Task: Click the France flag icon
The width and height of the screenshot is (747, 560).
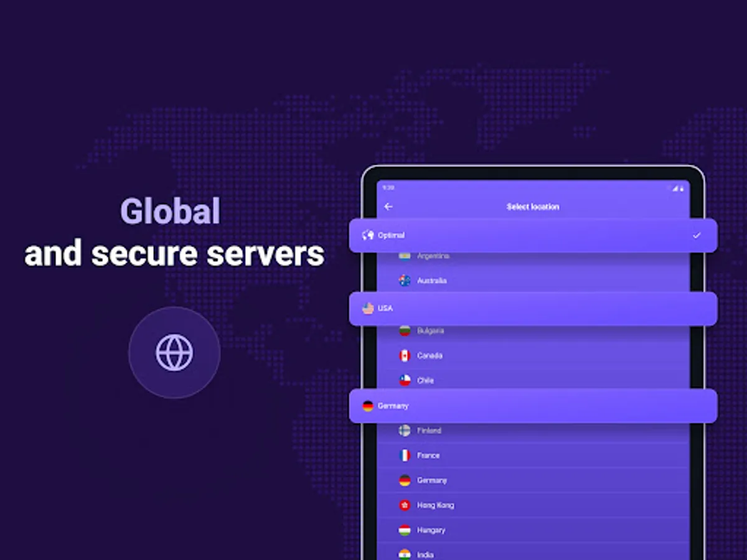Action: [405, 455]
